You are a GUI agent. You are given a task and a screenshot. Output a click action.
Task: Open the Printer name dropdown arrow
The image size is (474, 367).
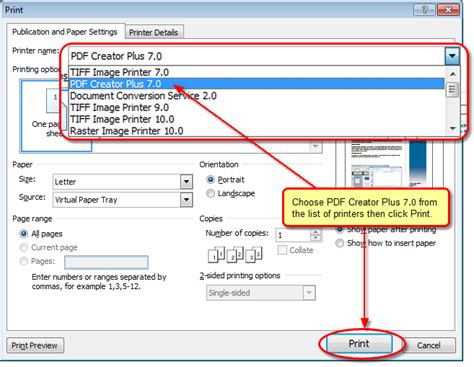452,56
